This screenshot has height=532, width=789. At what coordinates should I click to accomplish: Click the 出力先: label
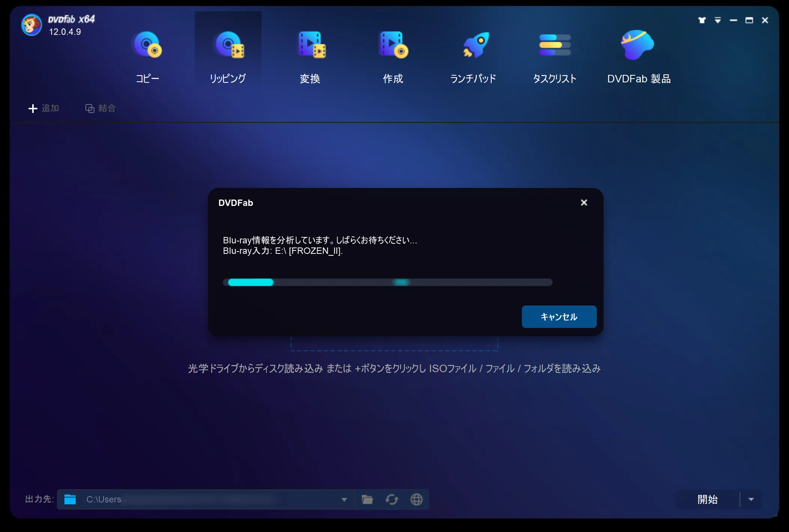click(x=39, y=499)
